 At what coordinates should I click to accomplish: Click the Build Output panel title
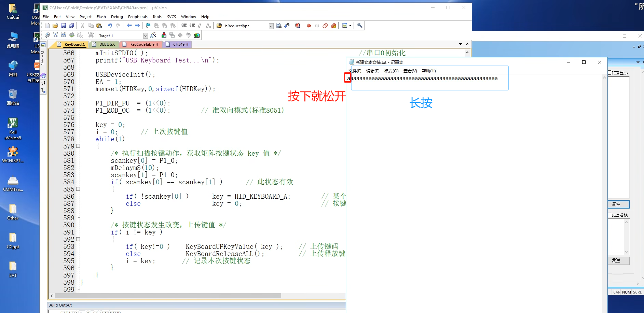60,305
